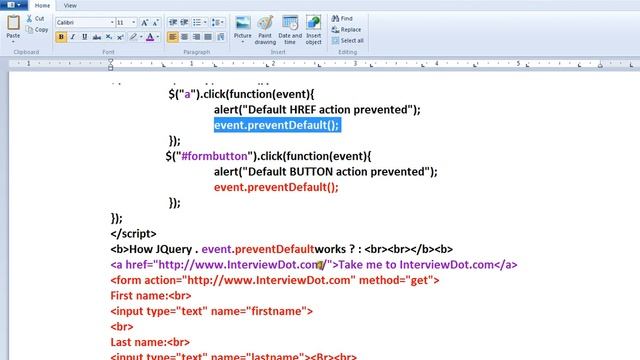The width and height of the screenshot is (640, 360).
Task: Open the line spacing dropdown
Action: (x=218, y=22)
